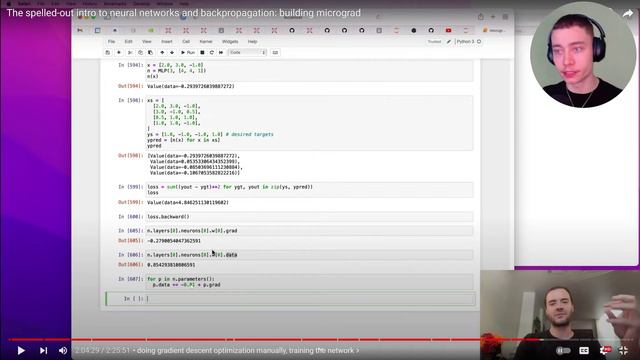Click the loss = sum(...) code cell

(309, 190)
